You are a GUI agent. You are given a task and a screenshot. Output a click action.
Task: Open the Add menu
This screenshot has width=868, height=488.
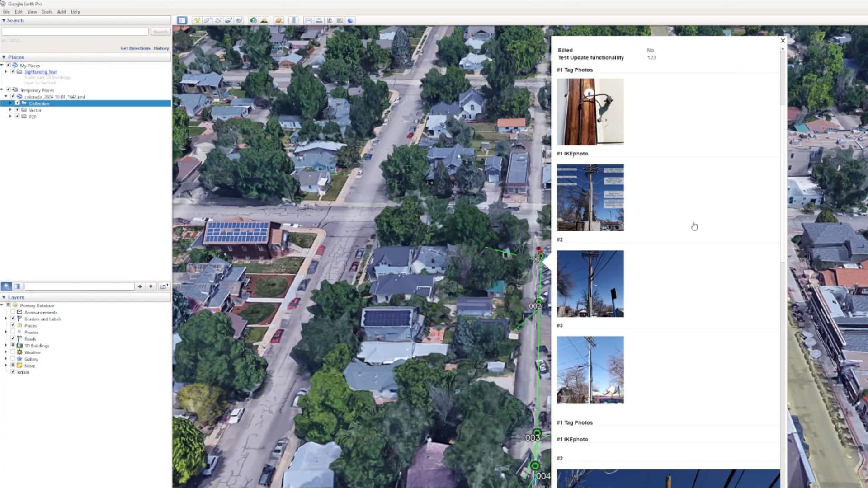[x=61, y=12]
